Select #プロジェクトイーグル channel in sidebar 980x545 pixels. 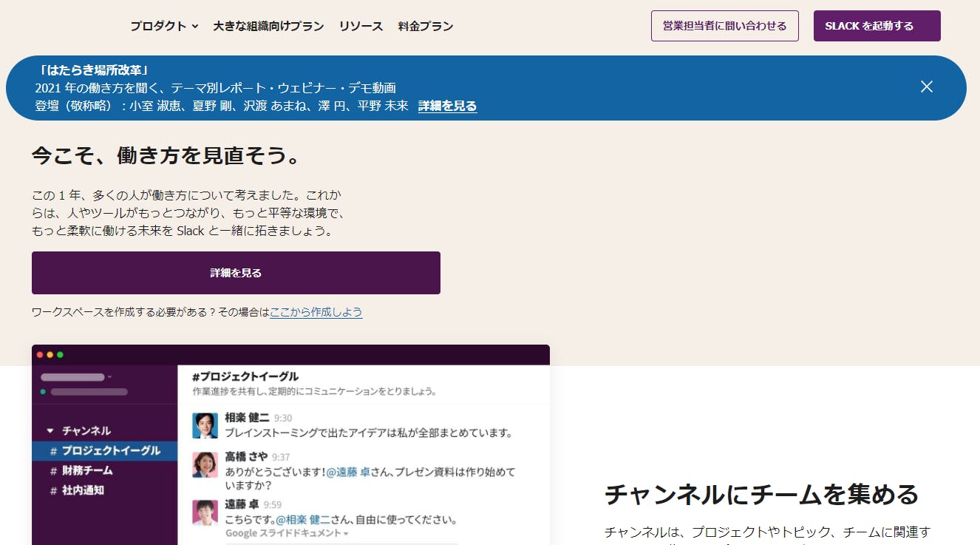point(104,450)
